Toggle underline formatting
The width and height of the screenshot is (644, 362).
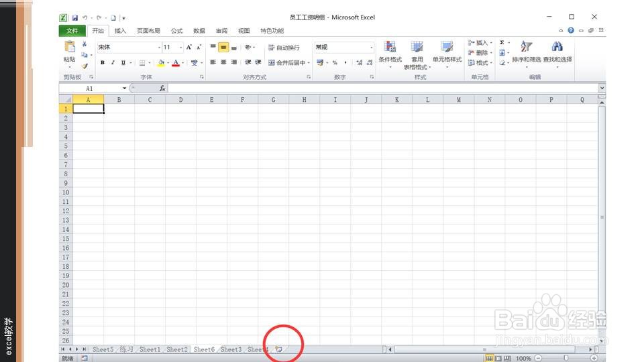(x=123, y=63)
